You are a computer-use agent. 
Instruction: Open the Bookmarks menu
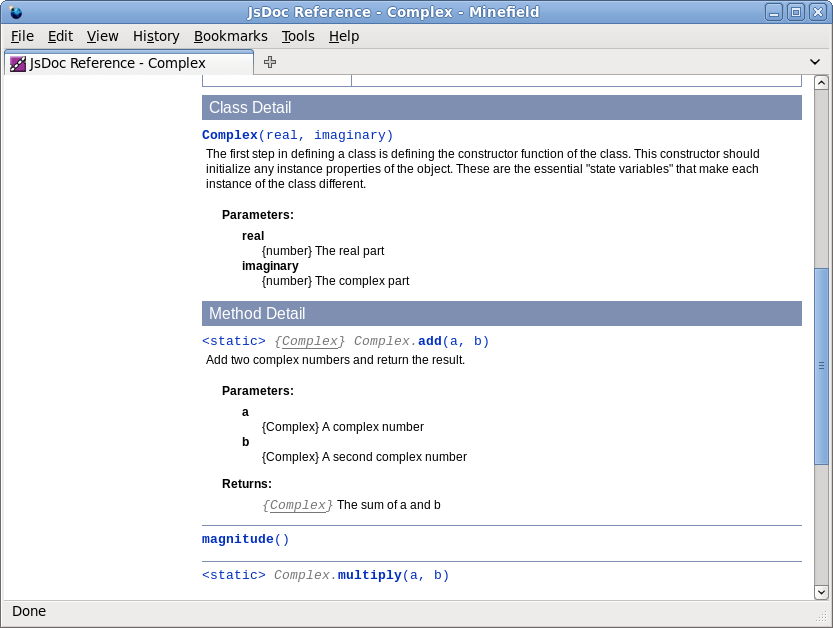tap(231, 36)
